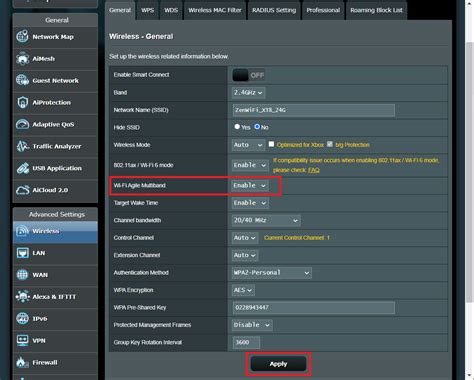
Task: Switch to the WPS tab
Action: click(x=147, y=10)
